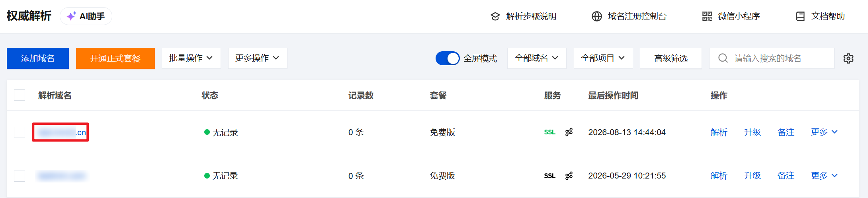The width and height of the screenshot is (868, 198).
Task: Open table settings gear icon
Action: tap(848, 58)
